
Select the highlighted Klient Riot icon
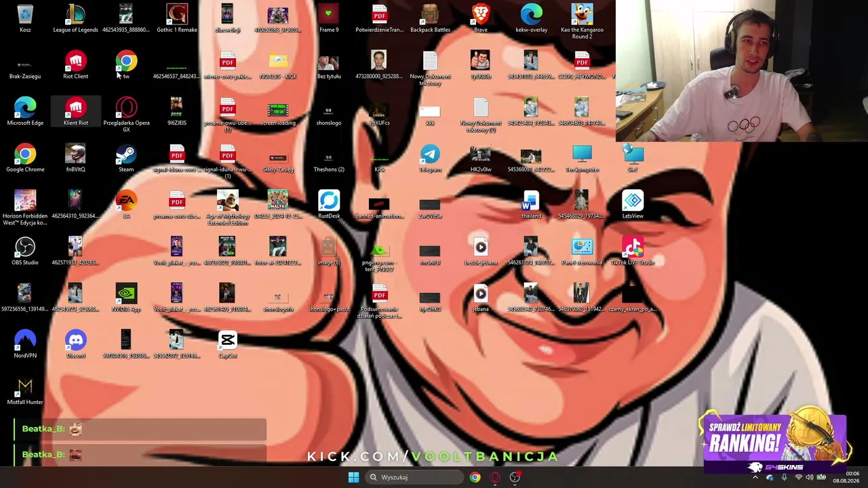75,112
